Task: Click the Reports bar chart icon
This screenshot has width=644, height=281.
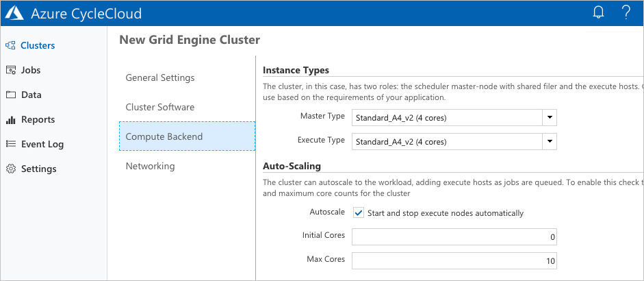Action: pyautogui.click(x=10, y=120)
